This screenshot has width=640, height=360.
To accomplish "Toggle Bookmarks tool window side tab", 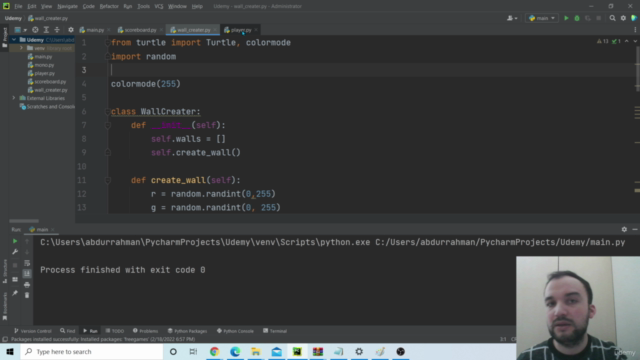I will 4,306.
